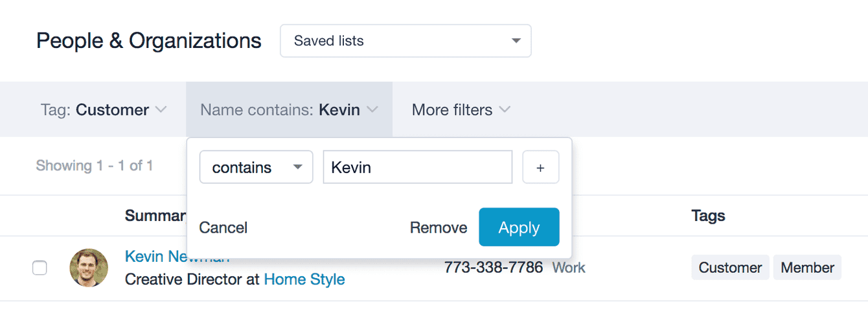The image size is (868, 317).
Task: Collapse the Name contains: Kevin filter
Action: tap(289, 110)
